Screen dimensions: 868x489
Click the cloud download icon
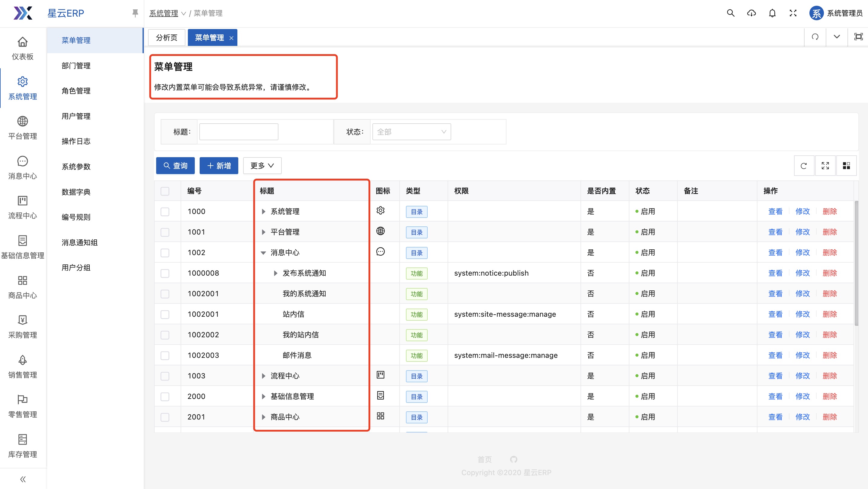coord(751,13)
